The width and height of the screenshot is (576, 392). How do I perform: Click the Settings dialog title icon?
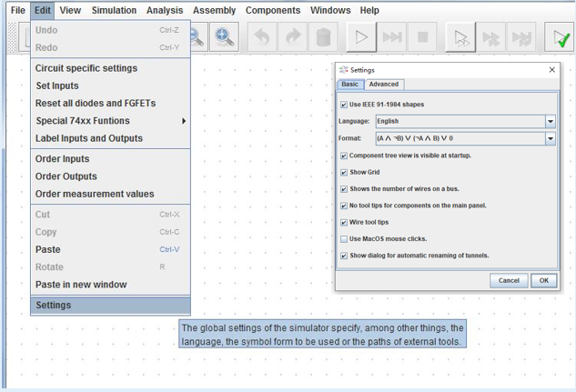(x=343, y=70)
